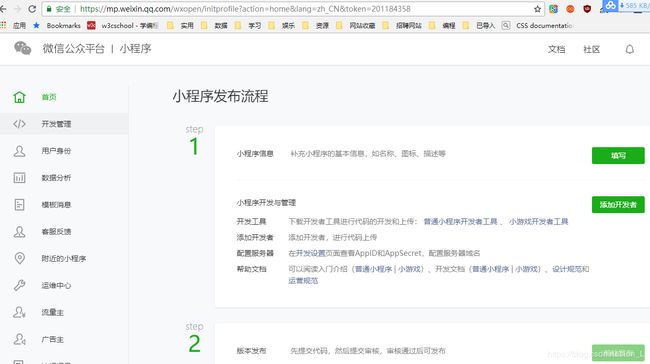Click the location pin icon for 附近的小程序
The height and width of the screenshot is (364, 650).
tap(19, 258)
